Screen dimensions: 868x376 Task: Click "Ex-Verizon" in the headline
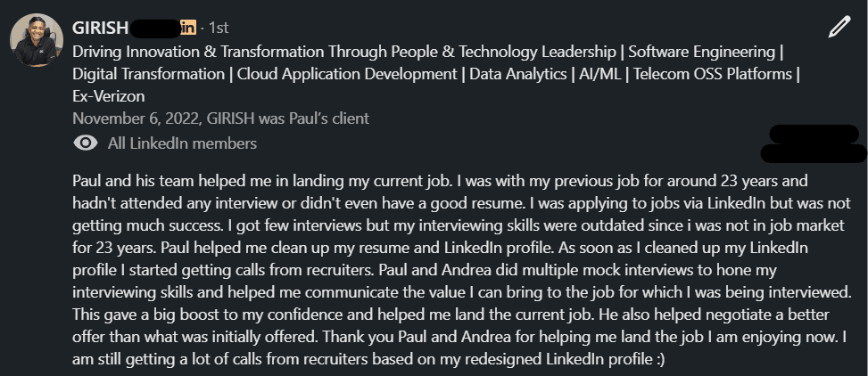pyautogui.click(x=108, y=96)
